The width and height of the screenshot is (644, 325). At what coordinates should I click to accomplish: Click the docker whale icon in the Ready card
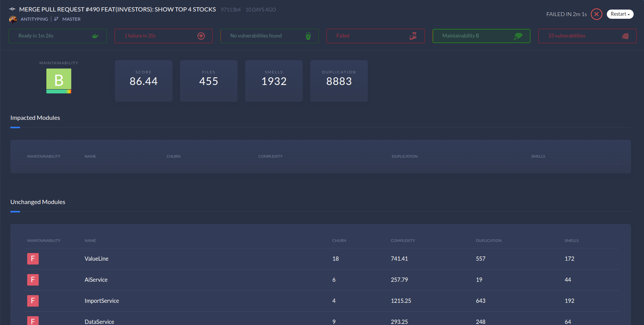pyautogui.click(x=95, y=36)
